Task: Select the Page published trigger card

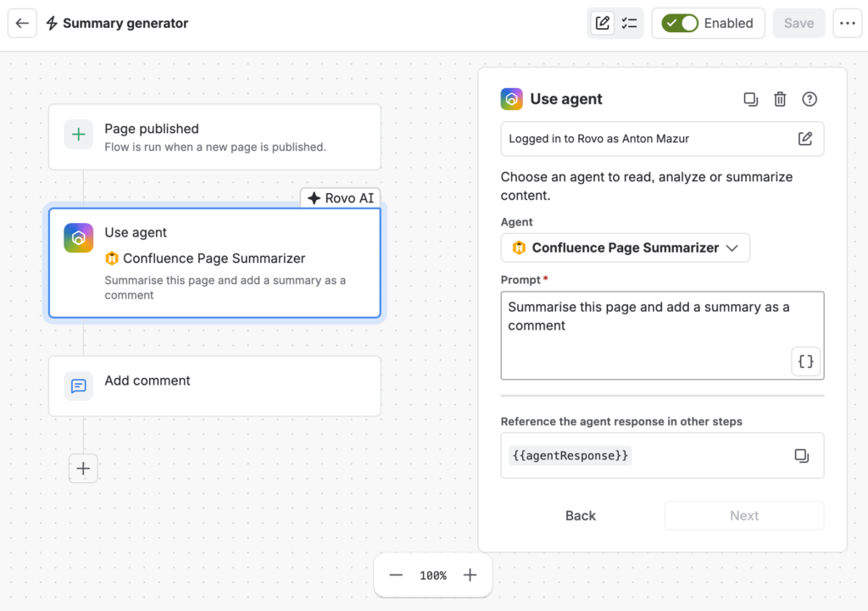Action: coord(214,137)
